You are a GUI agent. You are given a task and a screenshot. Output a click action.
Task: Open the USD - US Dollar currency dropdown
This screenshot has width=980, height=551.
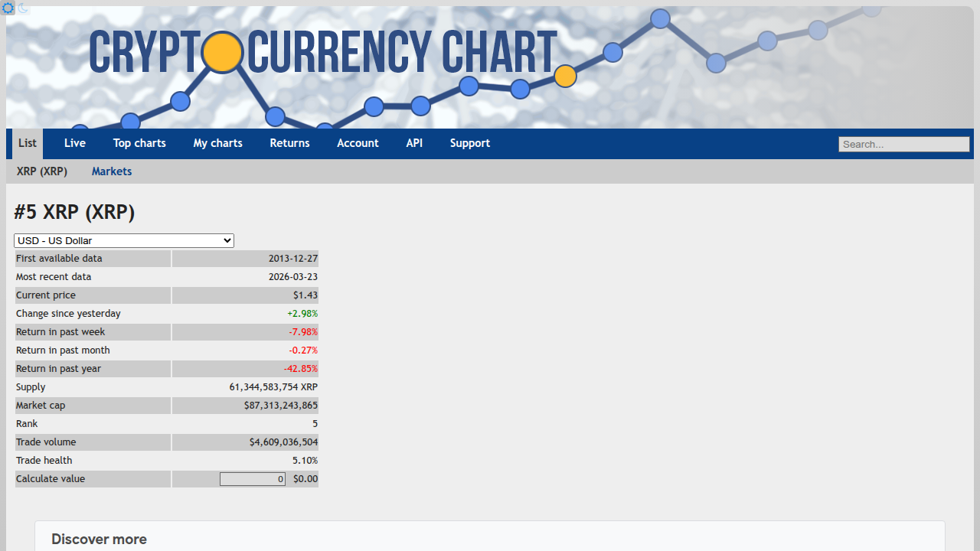(x=123, y=240)
